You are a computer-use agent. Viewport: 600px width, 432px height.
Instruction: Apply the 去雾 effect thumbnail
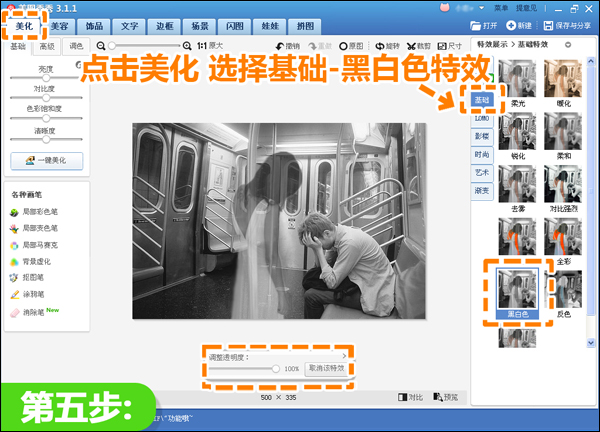click(x=517, y=184)
